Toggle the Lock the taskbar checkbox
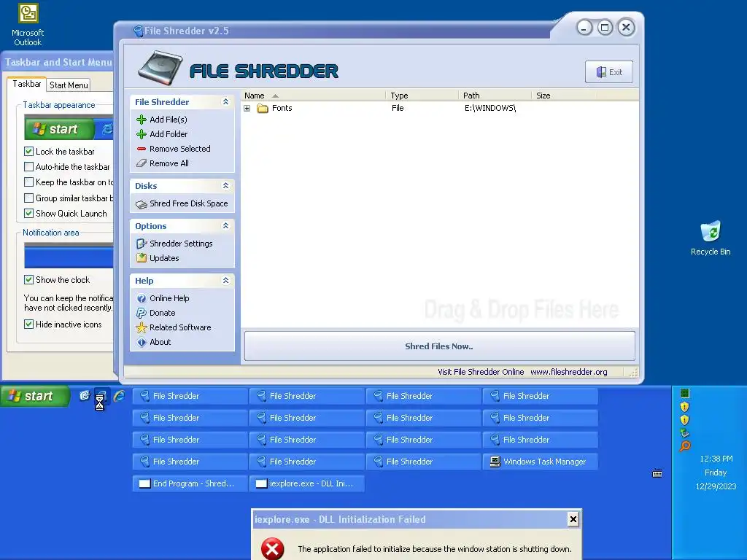The width and height of the screenshot is (747, 560). pos(28,152)
